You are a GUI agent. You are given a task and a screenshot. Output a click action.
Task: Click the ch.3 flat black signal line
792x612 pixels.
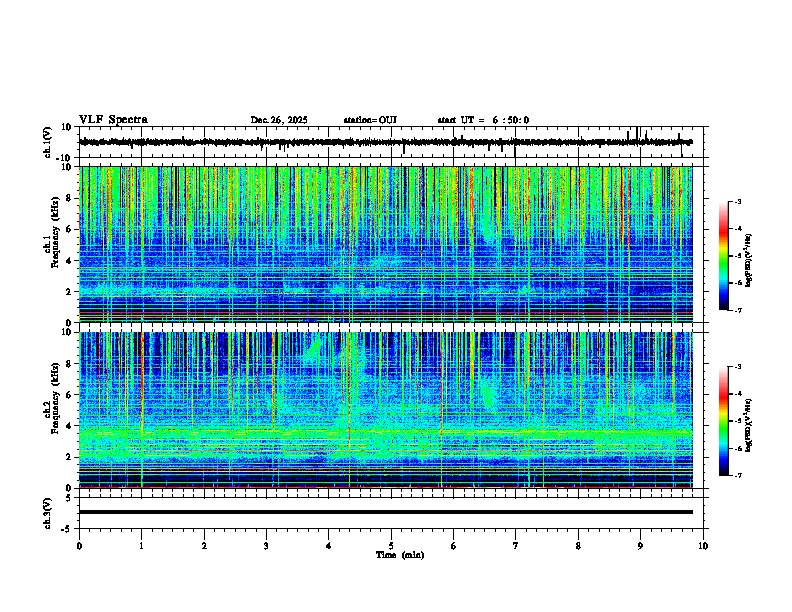pos(385,512)
